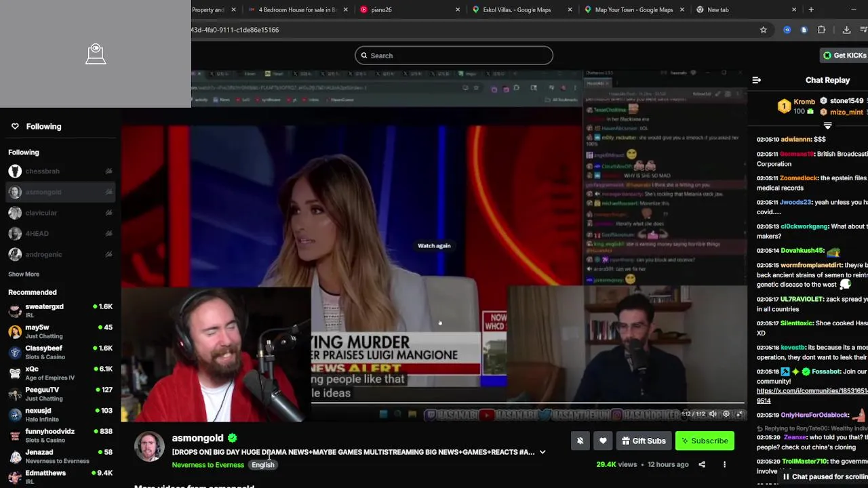The image size is (868, 488).
Task: Click the blue document extension icon
Action: pyautogui.click(x=804, y=30)
